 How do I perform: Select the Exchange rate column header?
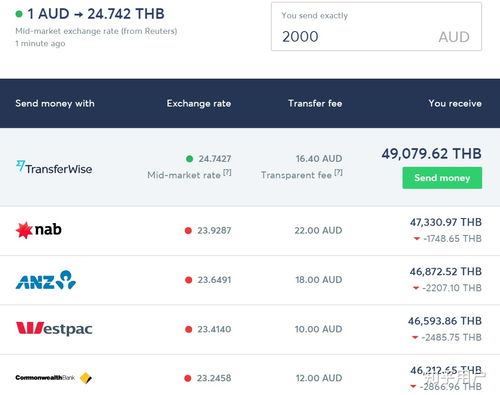[199, 103]
